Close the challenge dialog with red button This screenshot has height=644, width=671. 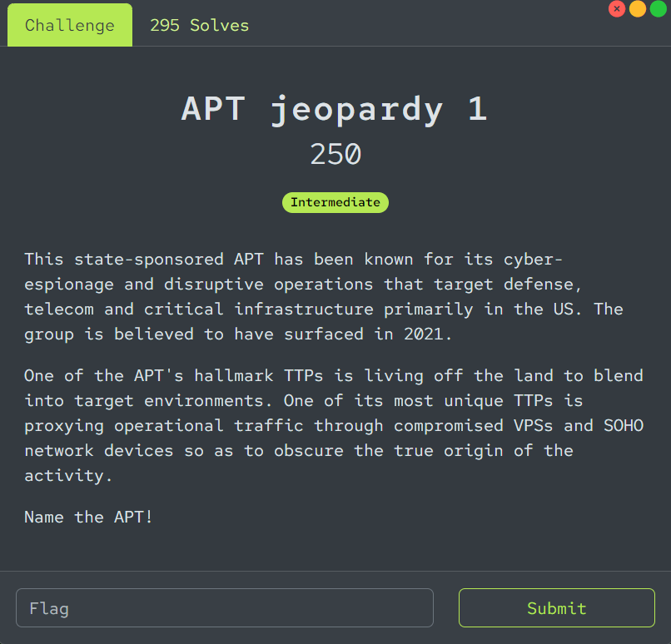[617, 8]
